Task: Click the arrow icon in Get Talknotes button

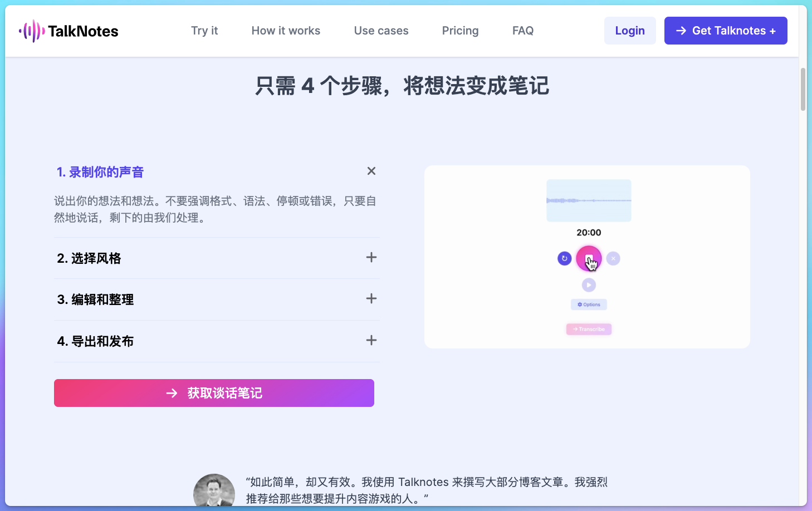Action: pos(681,31)
